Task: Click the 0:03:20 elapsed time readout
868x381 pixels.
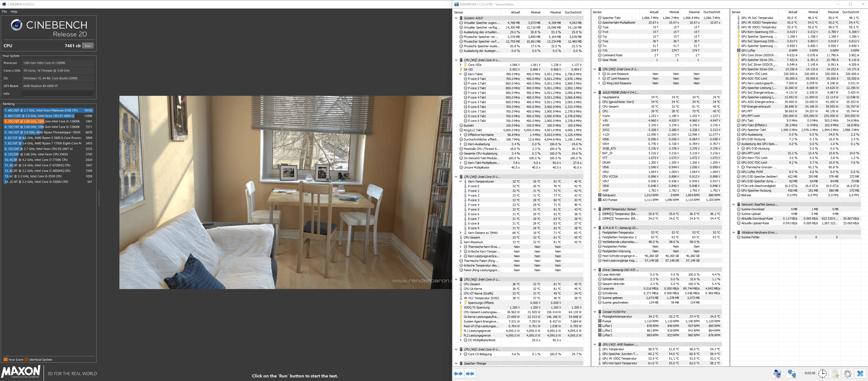Action: pyautogui.click(x=810, y=373)
